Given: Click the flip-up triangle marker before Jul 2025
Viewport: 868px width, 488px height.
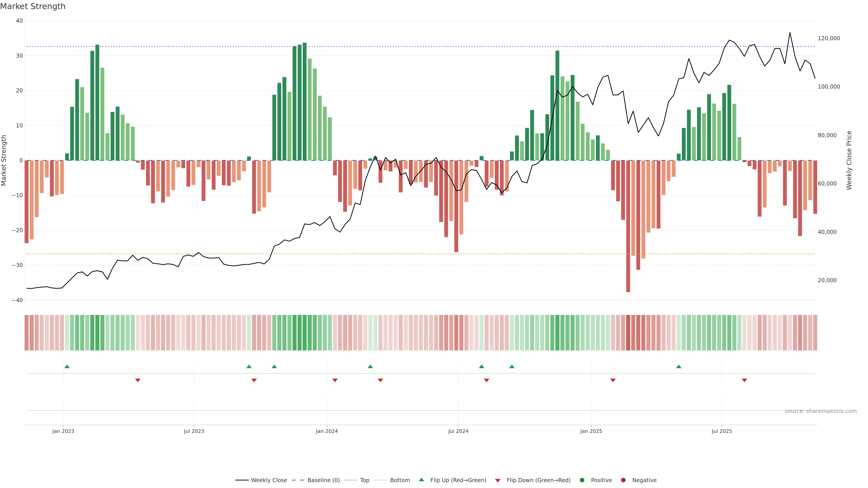Looking at the screenshot, I should coord(679,366).
